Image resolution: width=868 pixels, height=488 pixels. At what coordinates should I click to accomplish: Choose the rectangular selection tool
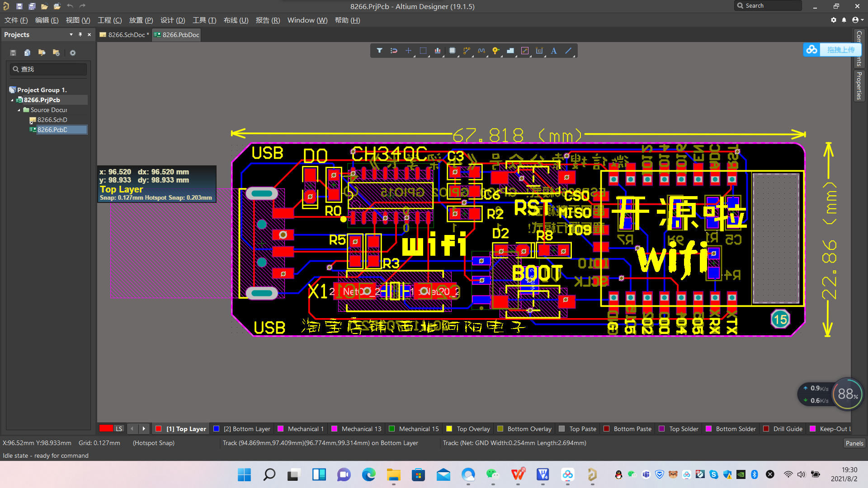tap(423, 51)
